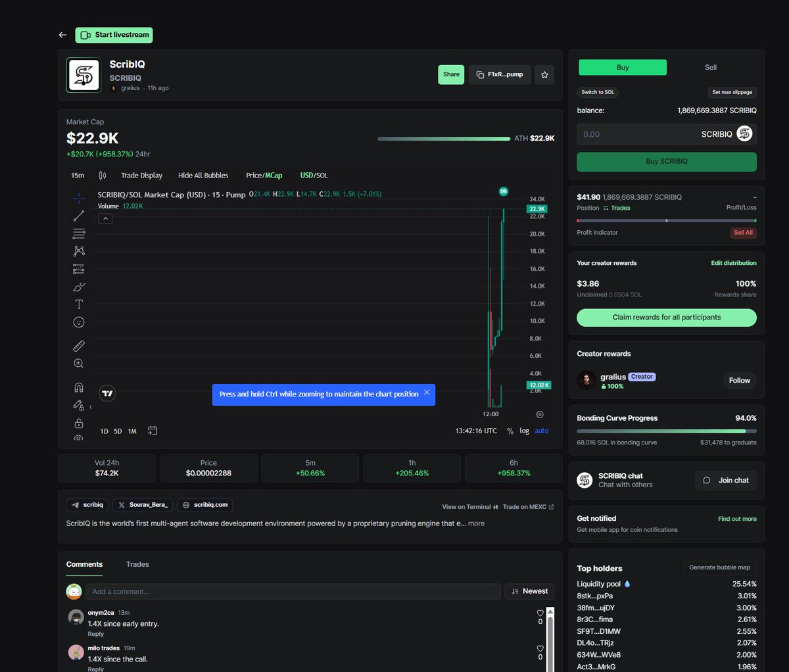Image resolution: width=789 pixels, height=672 pixels.
Task: Collapse the drawing toolbar arrow
Action: point(90,407)
